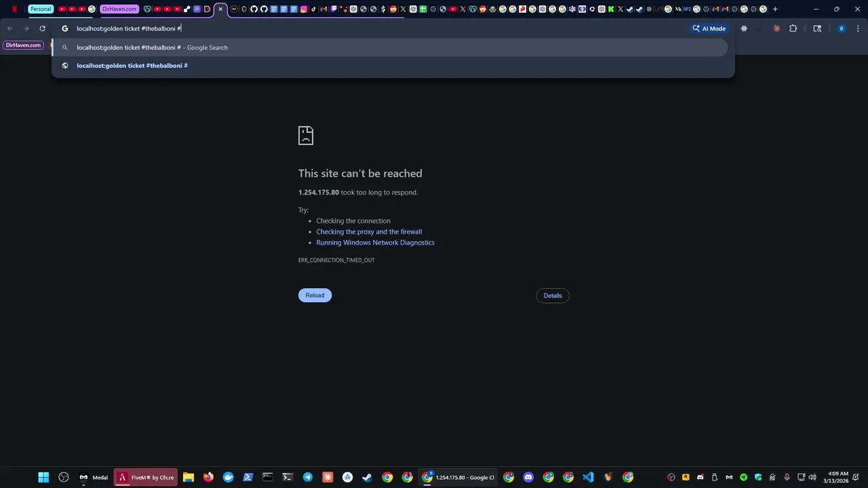Open the volume control in tray
Image resolution: width=868 pixels, height=488 pixels.
tap(812, 477)
